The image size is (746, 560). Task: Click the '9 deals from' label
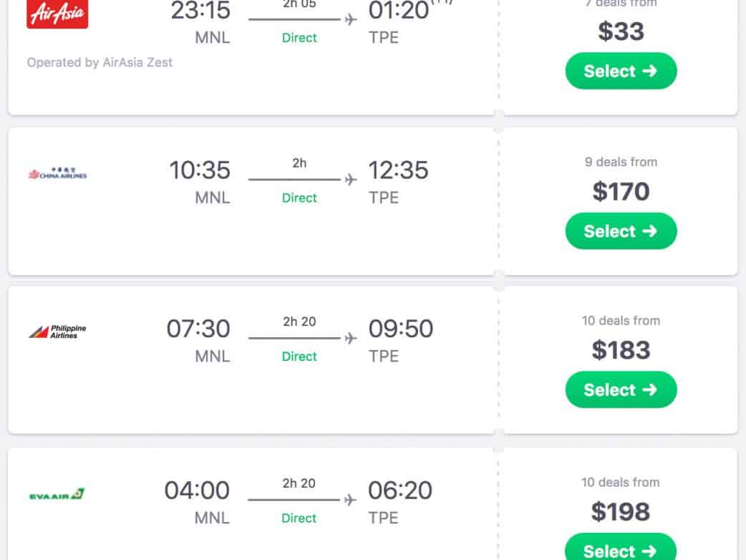621,162
